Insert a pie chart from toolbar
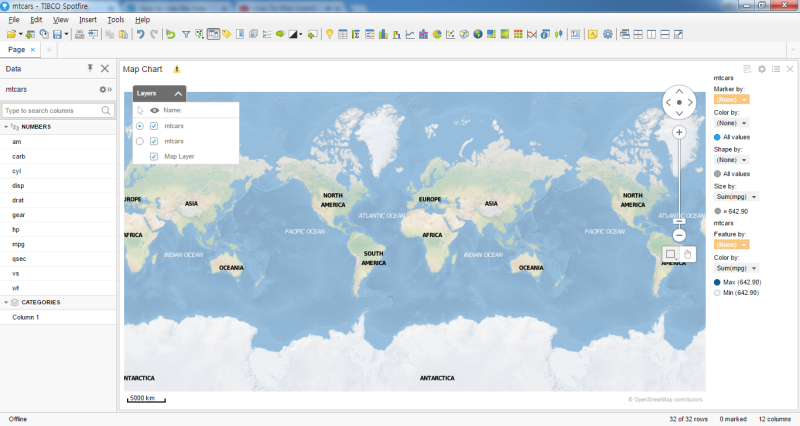Screen dimensions: 800x426 (x=437, y=34)
